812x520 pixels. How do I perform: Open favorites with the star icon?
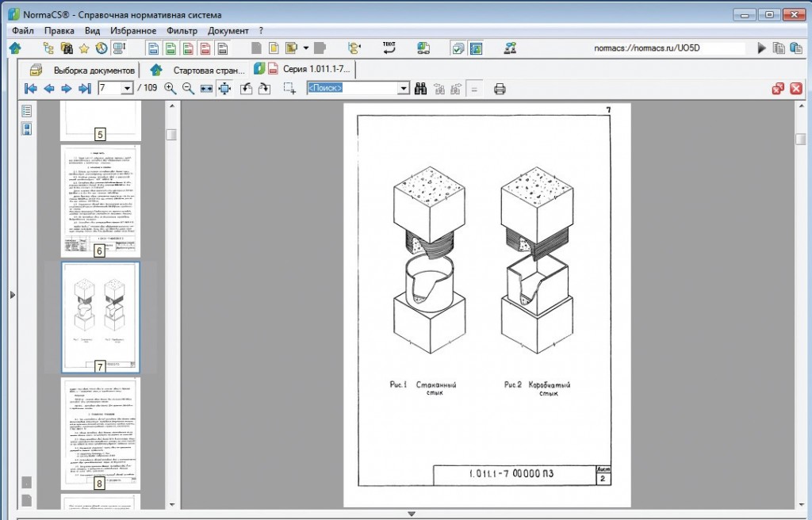click(x=84, y=48)
